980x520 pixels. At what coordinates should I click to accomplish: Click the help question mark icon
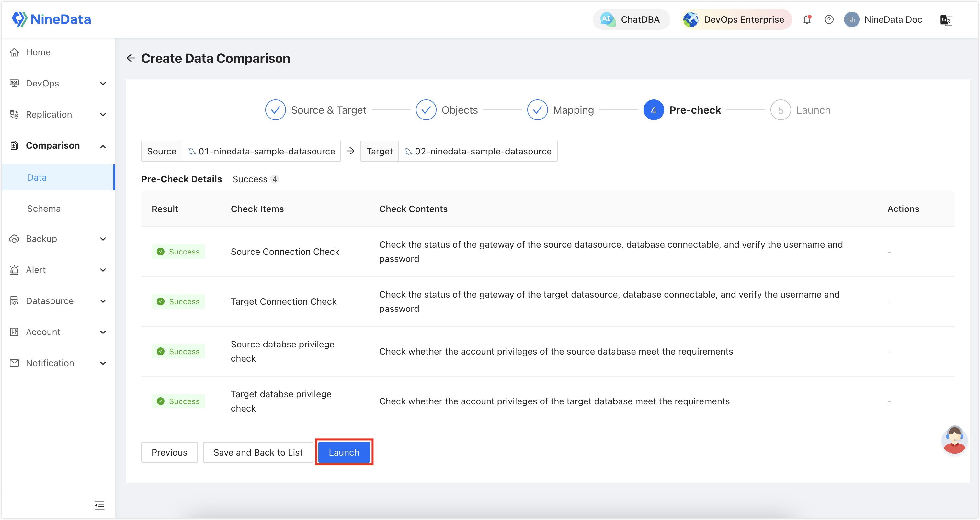(x=828, y=19)
